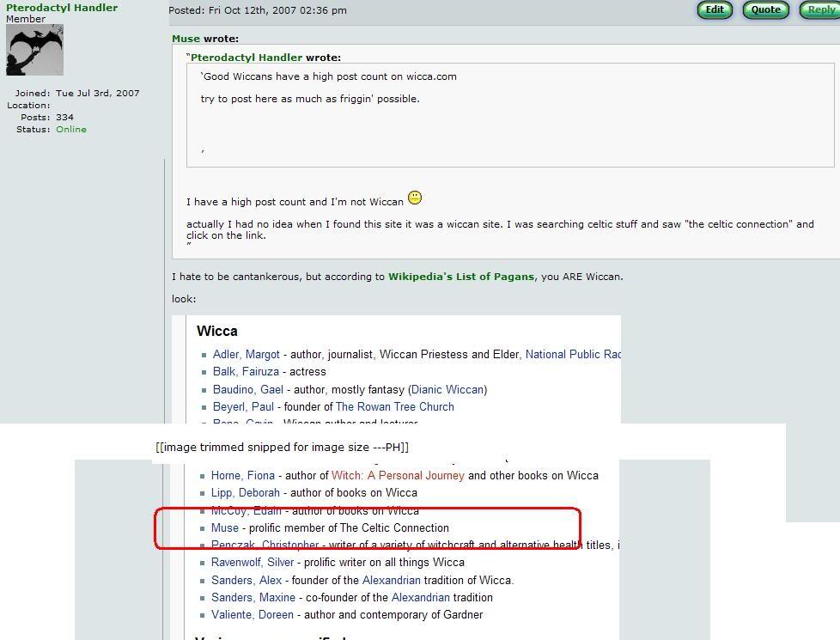Open the Baudino, Gael link

pos(248,390)
